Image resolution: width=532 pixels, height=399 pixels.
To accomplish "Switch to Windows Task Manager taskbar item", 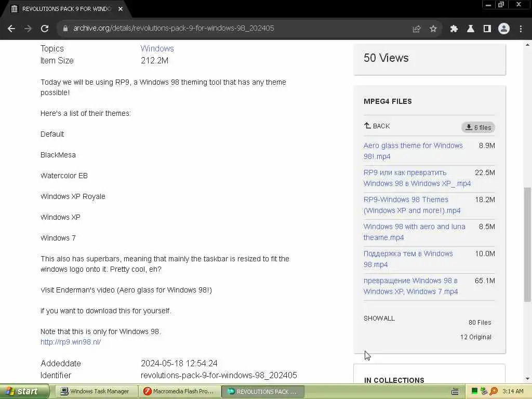I will 96,391.
